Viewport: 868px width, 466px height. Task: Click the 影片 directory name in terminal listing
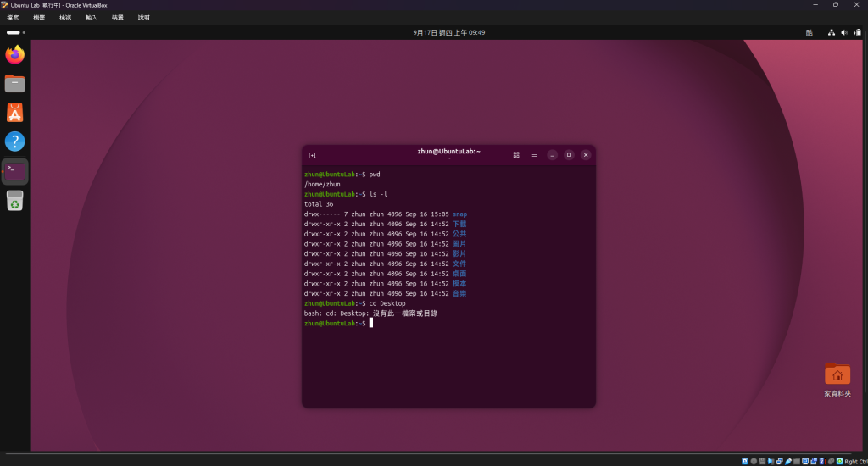click(459, 254)
